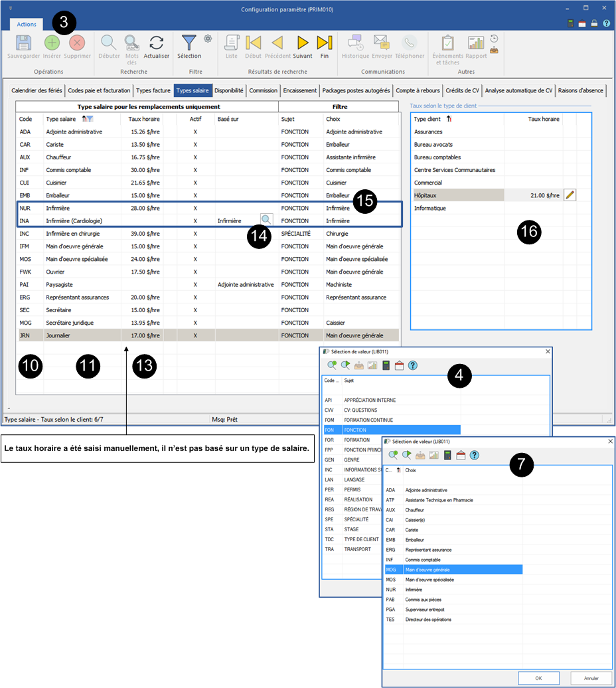Toggle Actif X for Secrétaire juridique row
The image size is (616, 688).
[195, 323]
